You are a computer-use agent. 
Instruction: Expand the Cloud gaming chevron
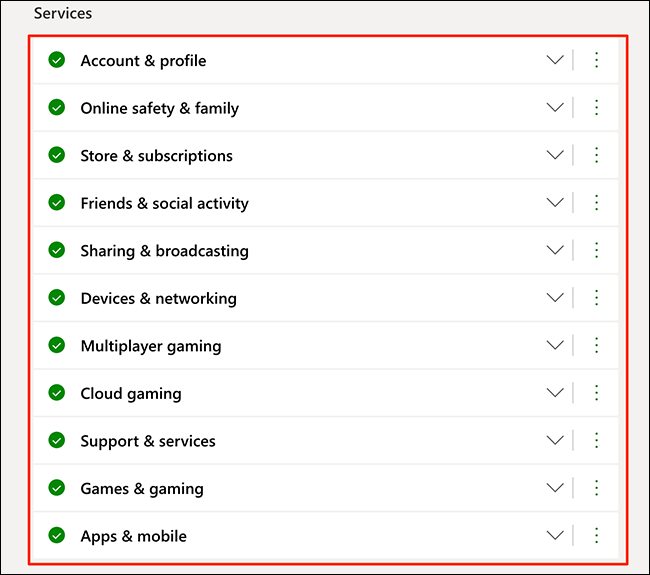click(555, 393)
